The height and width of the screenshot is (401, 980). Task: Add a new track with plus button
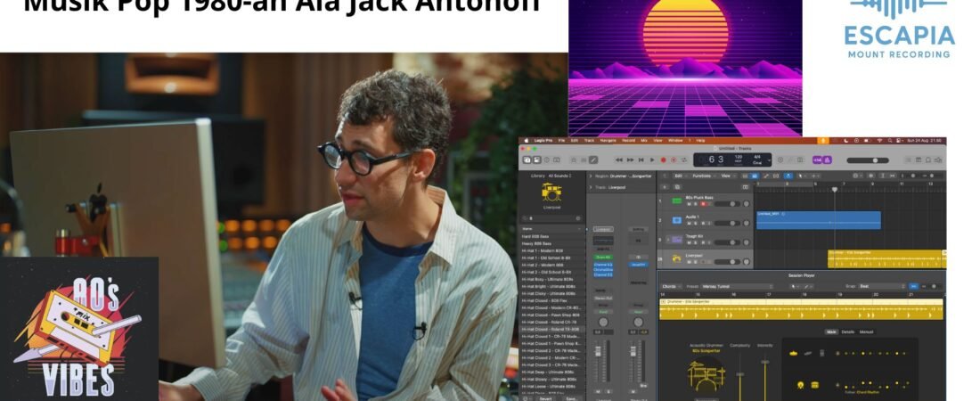point(665,187)
